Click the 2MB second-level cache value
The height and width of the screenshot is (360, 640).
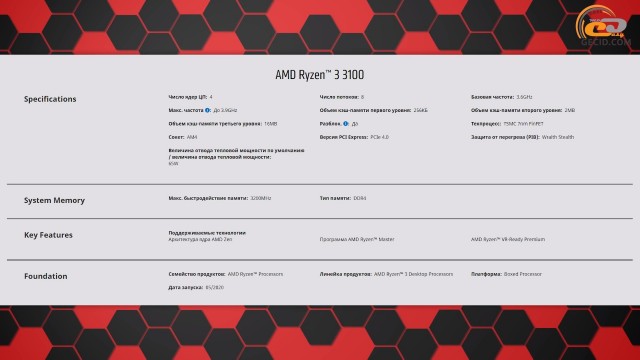tap(570, 110)
